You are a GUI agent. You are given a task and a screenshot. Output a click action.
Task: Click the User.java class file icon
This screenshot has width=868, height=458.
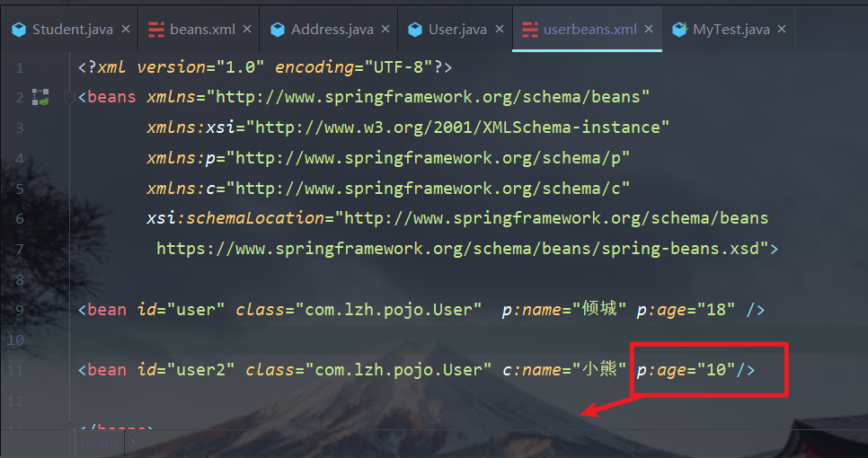click(414, 30)
